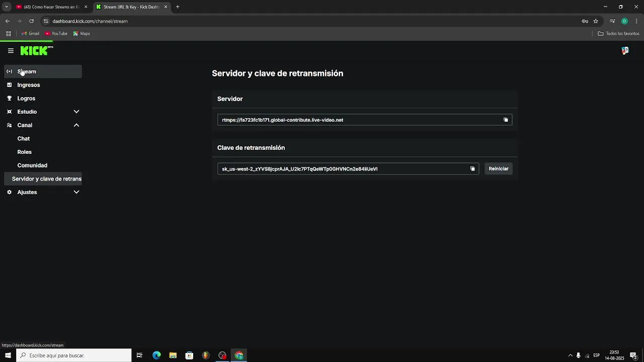Open a new browser tab

coord(178,7)
